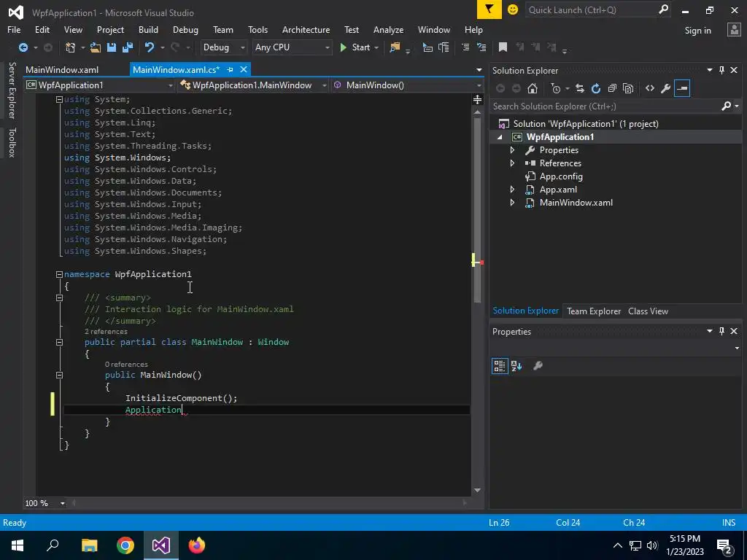The height and width of the screenshot is (560, 747).
Task: Click the New Project toolbar icon
Action: click(x=71, y=47)
